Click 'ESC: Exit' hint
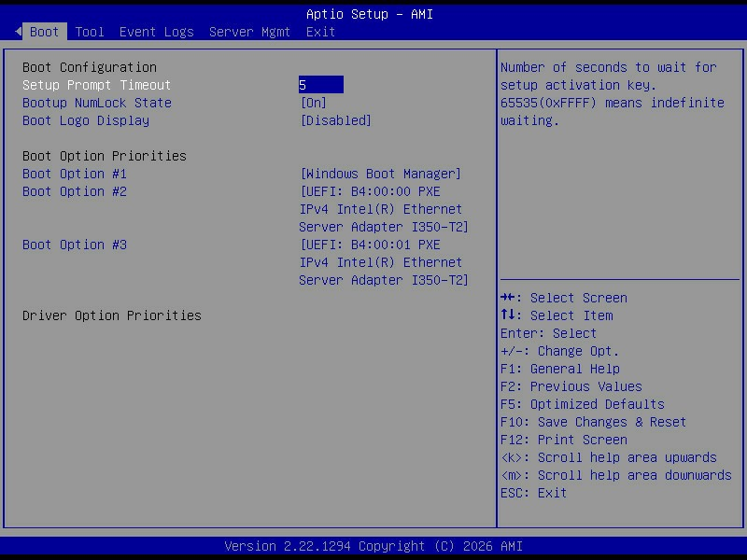This screenshot has width=747, height=560. 533,493
